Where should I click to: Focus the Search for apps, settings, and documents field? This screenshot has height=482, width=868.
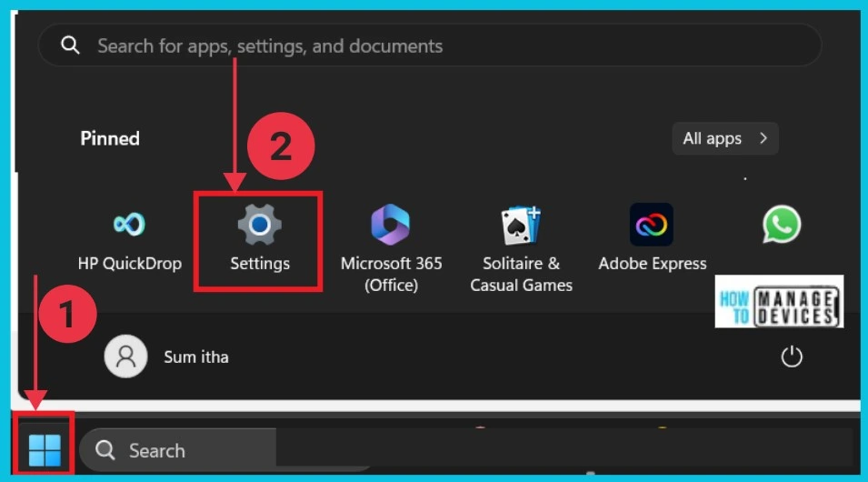point(430,45)
